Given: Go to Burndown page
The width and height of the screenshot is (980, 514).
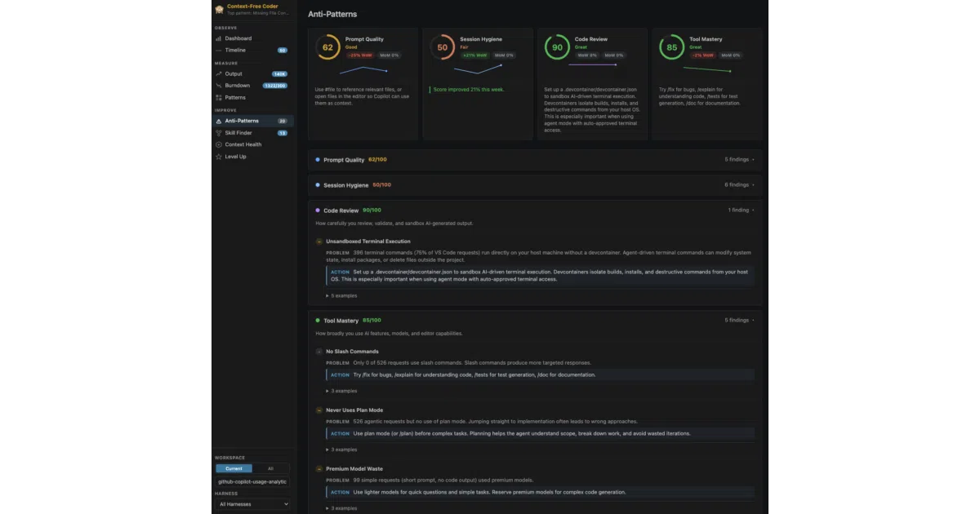Looking at the screenshot, I should click(x=252, y=86).
